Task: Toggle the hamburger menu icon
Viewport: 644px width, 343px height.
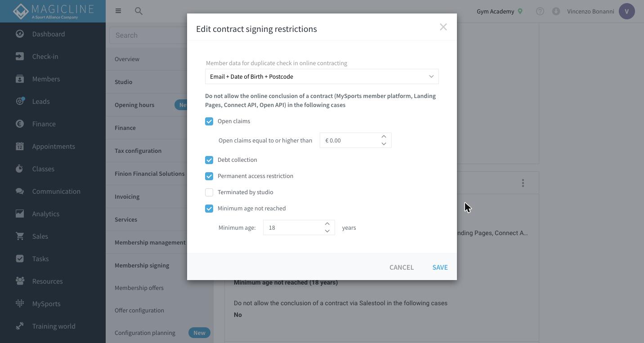Action: click(x=118, y=11)
